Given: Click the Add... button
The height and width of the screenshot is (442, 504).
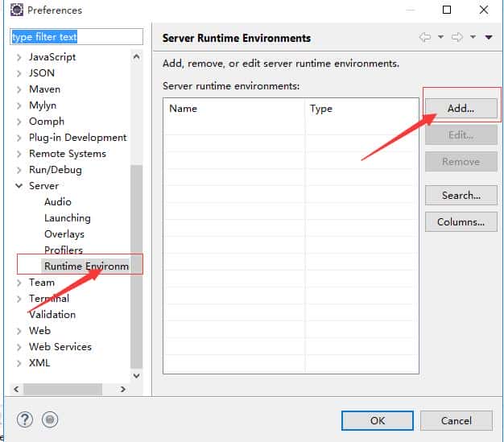Looking at the screenshot, I should tap(461, 109).
